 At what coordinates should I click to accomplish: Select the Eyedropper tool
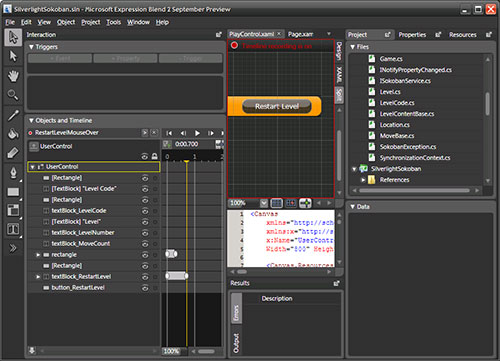[13, 115]
